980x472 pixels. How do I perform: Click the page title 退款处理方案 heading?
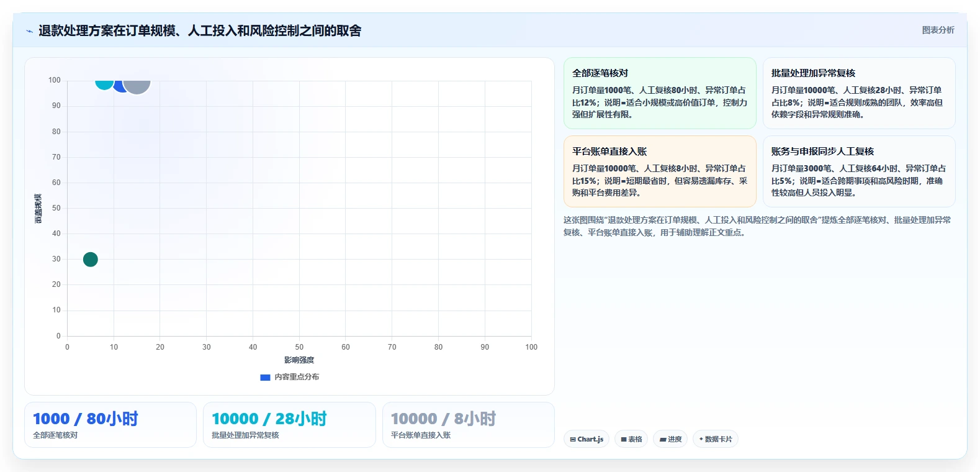(x=200, y=31)
